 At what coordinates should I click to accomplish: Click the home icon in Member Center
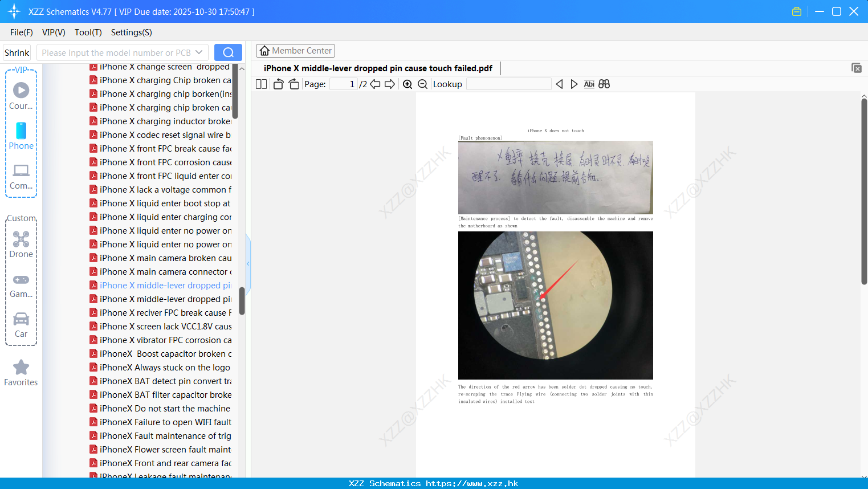(x=264, y=51)
